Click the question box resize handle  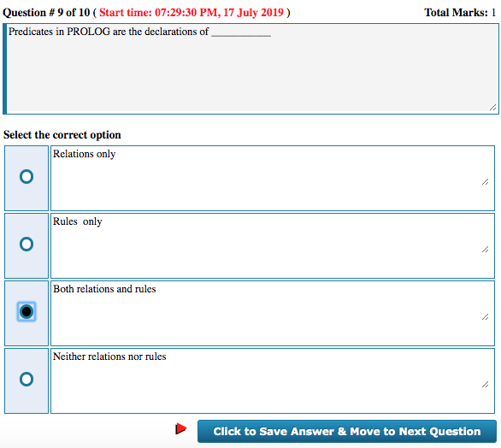pos(493,108)
